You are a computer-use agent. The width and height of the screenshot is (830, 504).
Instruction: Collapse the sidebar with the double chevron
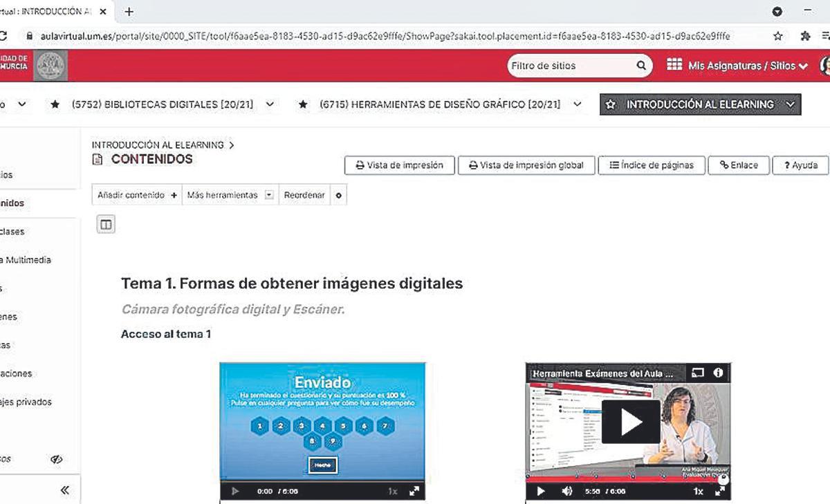pyautogui.click(x=64, y=489)
